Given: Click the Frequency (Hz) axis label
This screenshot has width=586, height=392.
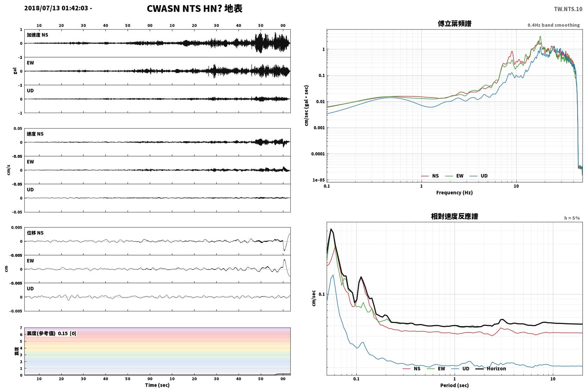Looking at the screenshot, I should click(455, 192).
